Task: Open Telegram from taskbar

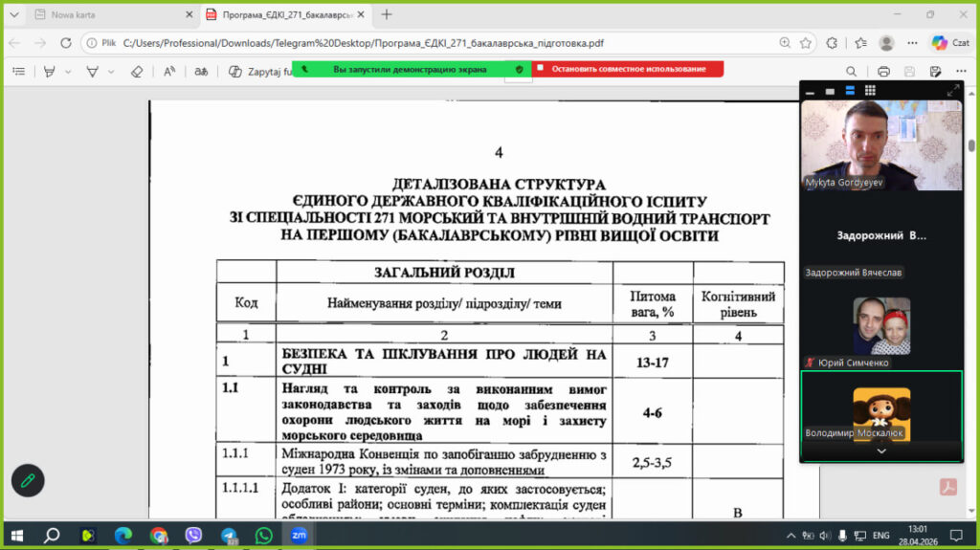Action: [229, 536]
